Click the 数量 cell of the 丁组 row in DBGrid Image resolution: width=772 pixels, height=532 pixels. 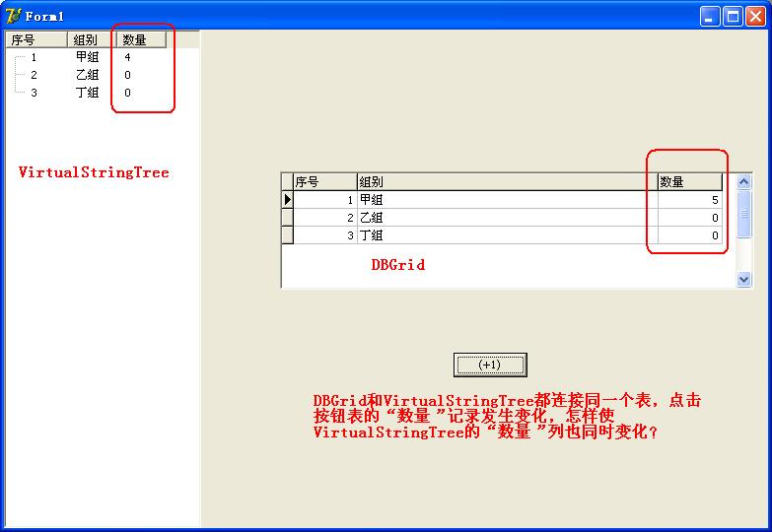[690, 235]
